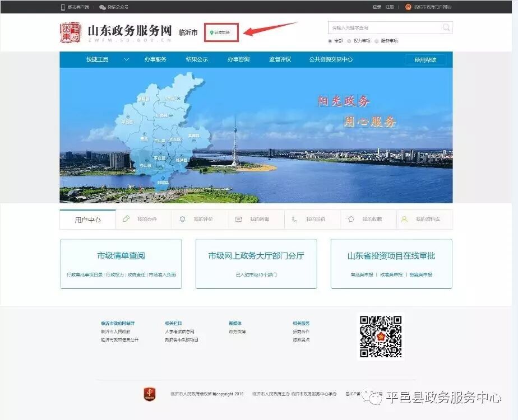The width and height of the screenshot is (518, 420).
Task: Open 我的咨询 with its message icon
Action: 238,218
